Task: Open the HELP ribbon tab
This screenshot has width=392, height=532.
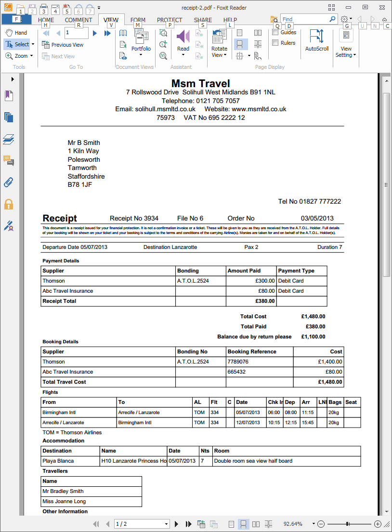Action: pos(230,20)
